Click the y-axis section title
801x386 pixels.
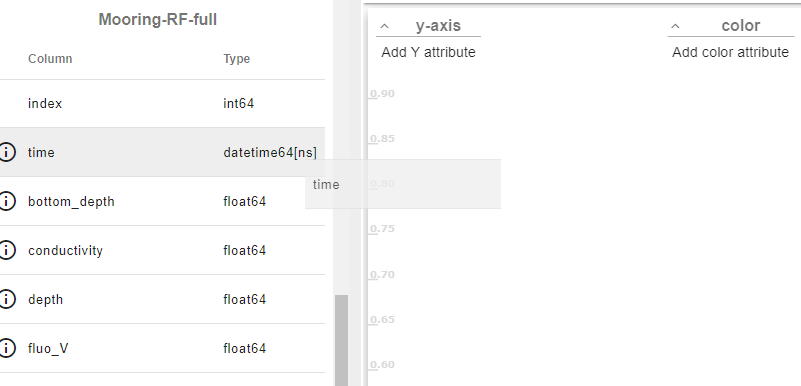coord(438,26)
